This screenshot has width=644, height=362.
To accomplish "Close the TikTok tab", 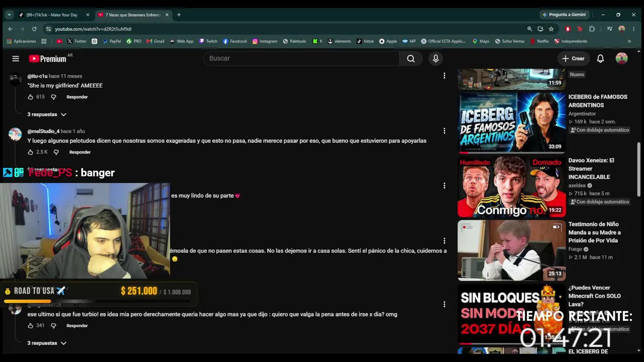I will click(x=88, y=15).
